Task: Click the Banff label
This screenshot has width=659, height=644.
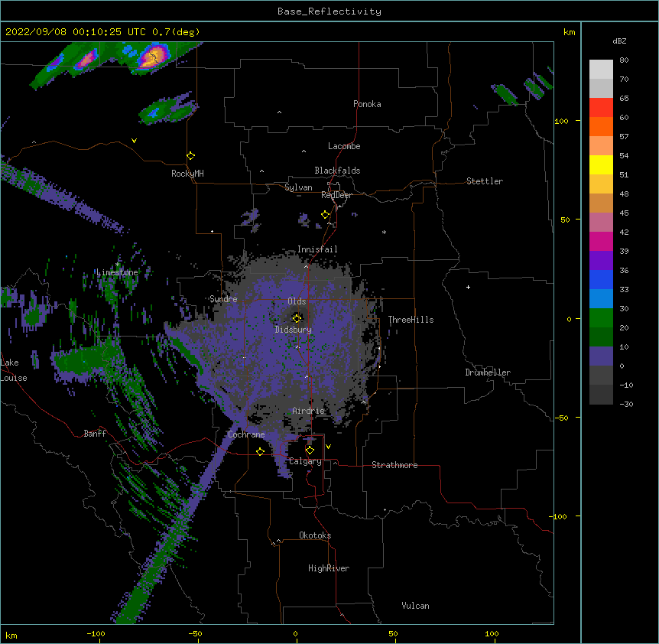Action: [95, 434]
